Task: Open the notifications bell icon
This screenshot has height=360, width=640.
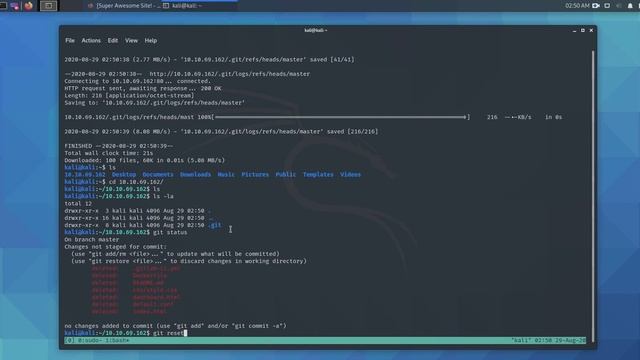Action: pyautogui.click(x=630, y=6)
